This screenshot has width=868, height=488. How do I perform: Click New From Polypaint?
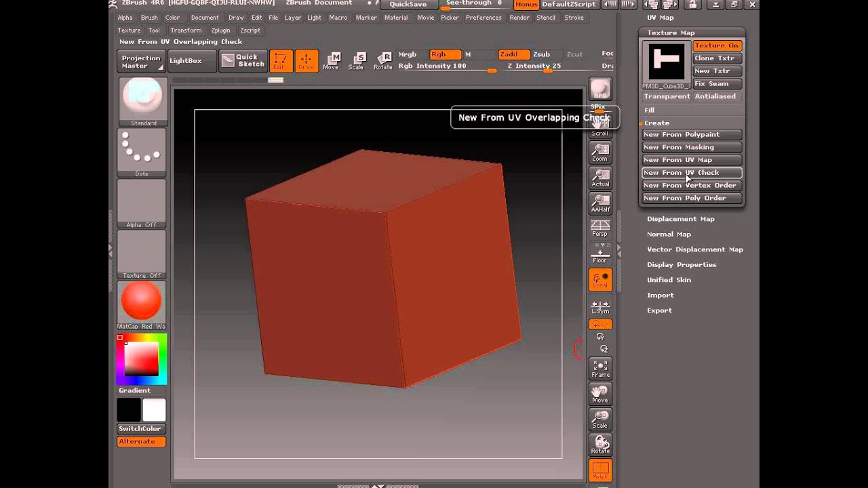(x=692, y=134)
